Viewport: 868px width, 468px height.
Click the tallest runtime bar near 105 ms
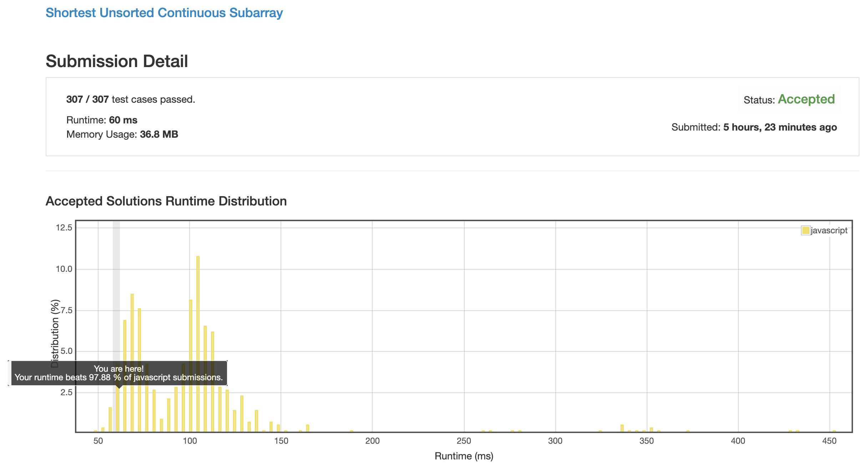tap(198, 344)
